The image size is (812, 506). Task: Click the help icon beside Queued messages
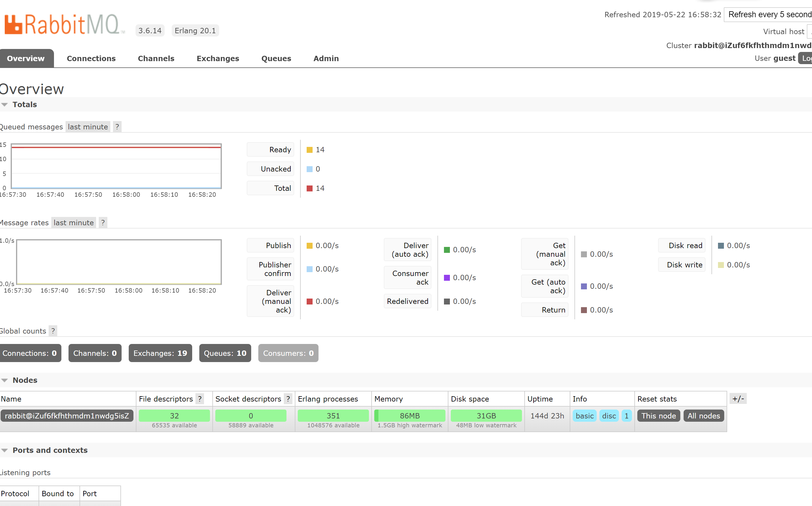click(x=117, y=127)
